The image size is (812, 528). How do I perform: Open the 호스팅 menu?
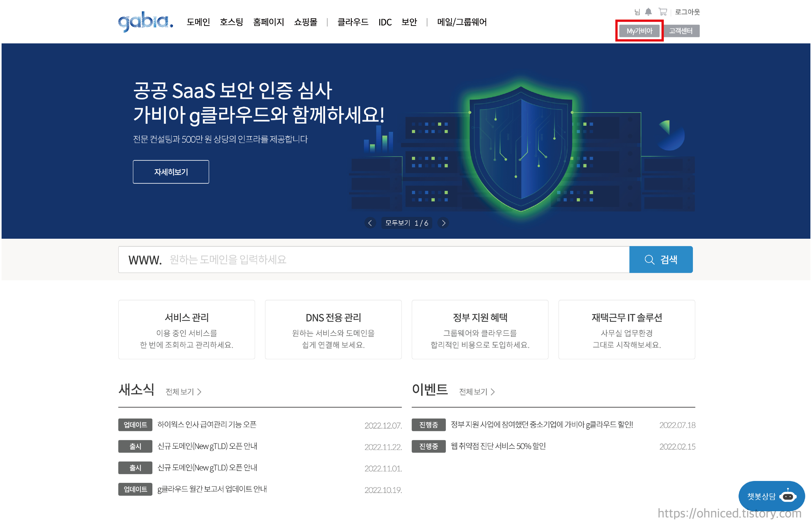pos(231,22)
